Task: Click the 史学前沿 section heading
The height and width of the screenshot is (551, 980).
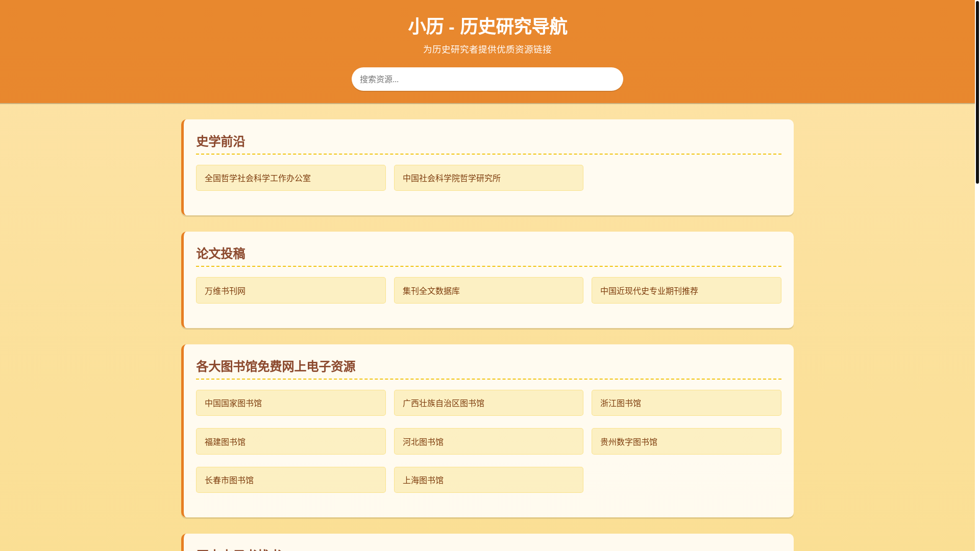Action: (x=220, y=141)
